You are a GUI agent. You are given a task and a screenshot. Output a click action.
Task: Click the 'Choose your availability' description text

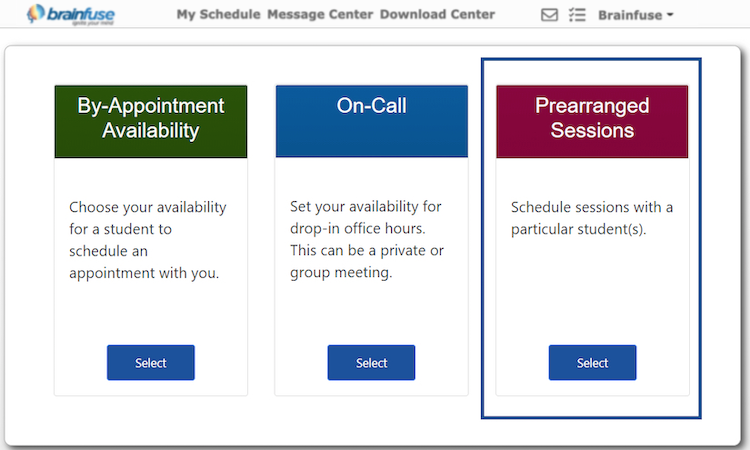(148, 240)
